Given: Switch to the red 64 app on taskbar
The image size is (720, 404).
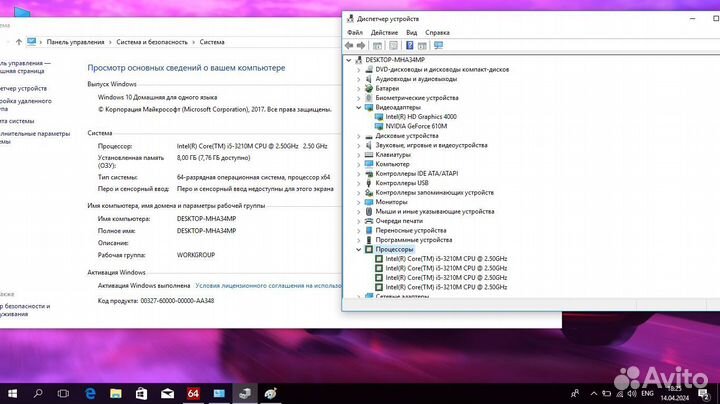Looking at the screenshot, I should click(193, 393).
